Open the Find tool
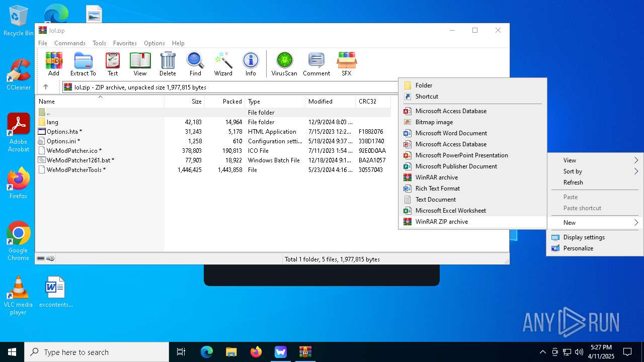 195,64
